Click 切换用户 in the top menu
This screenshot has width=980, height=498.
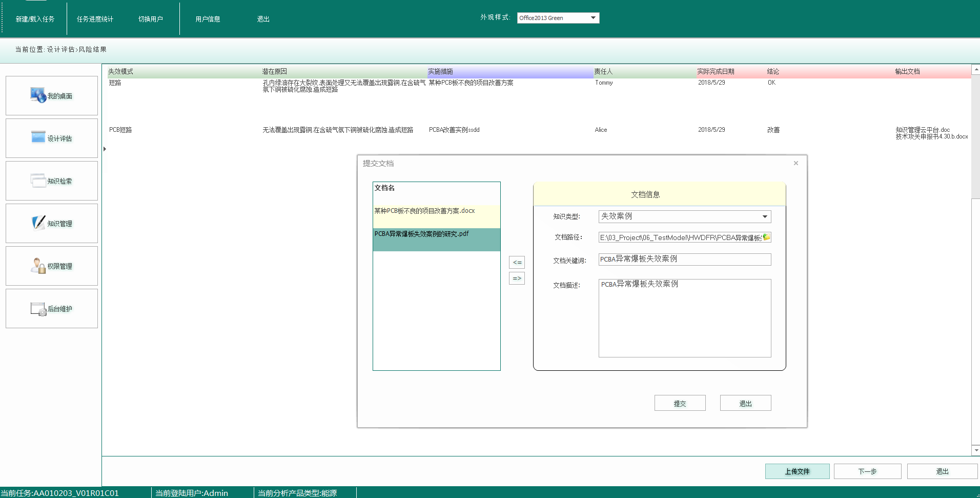tap(150, 19)
